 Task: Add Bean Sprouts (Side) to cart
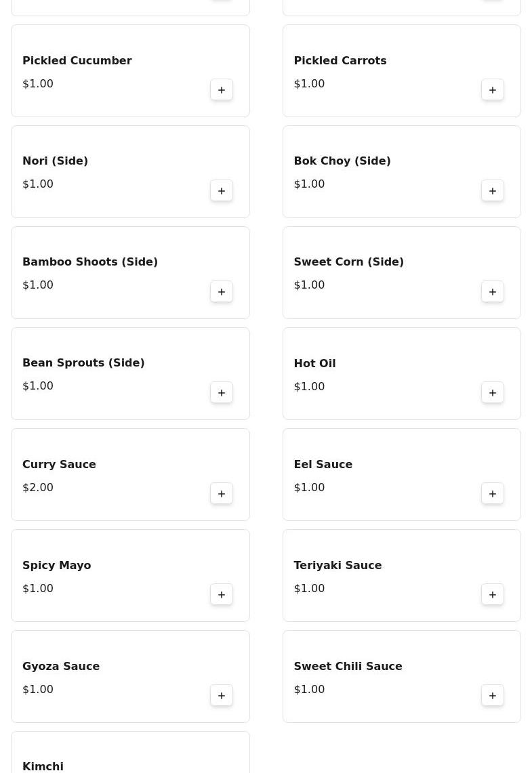coord(222,393)
